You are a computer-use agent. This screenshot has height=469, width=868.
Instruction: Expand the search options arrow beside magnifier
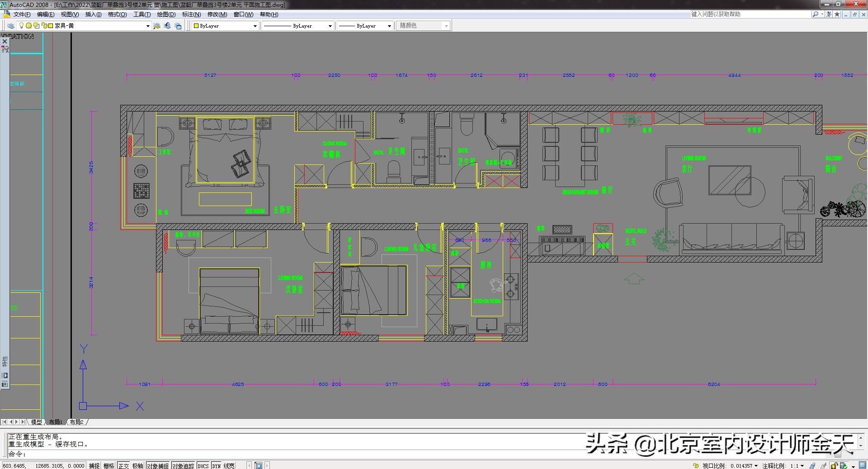pos(822,14)
